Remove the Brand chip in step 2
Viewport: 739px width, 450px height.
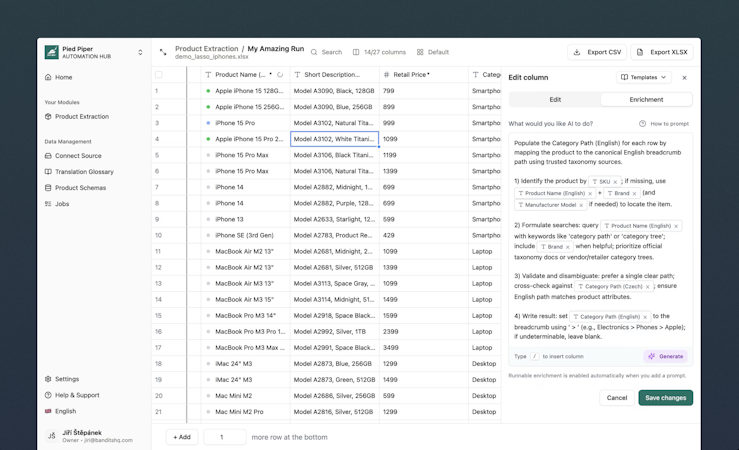point(567,247)
